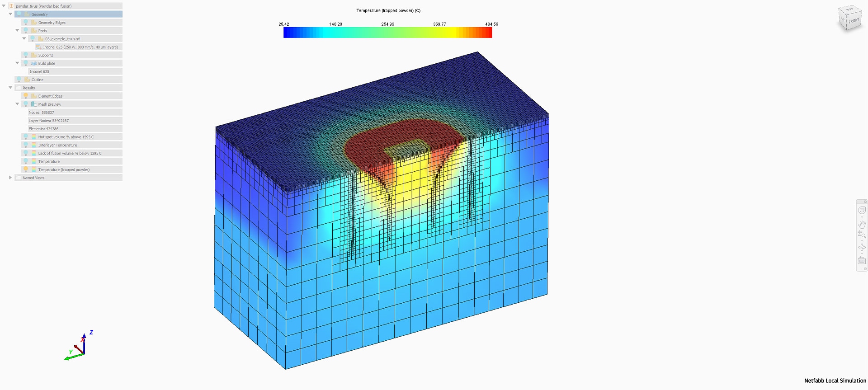The height and width of the screenshot is (390, 868).
Task: Click the temperature color legend bar
Action: [387, 33]
